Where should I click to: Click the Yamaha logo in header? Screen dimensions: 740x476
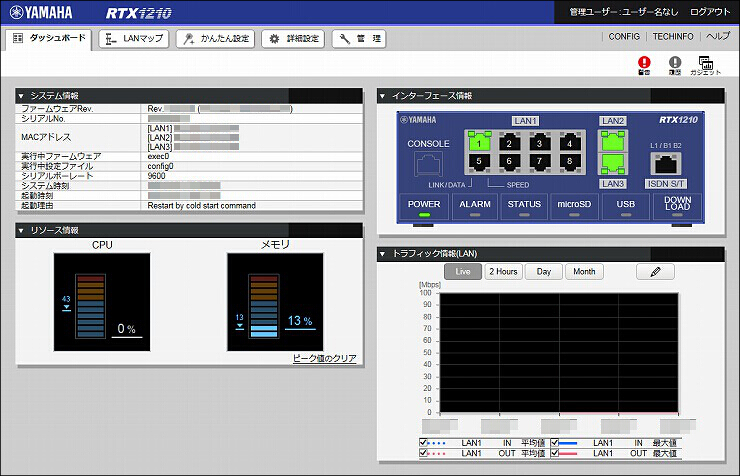[x=42, y=12]
